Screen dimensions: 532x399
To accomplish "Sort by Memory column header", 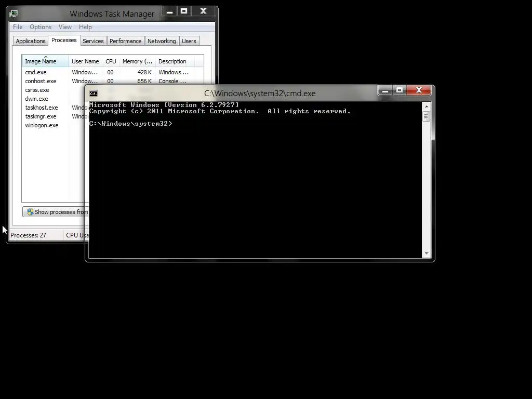I will (x=137, y=61).
